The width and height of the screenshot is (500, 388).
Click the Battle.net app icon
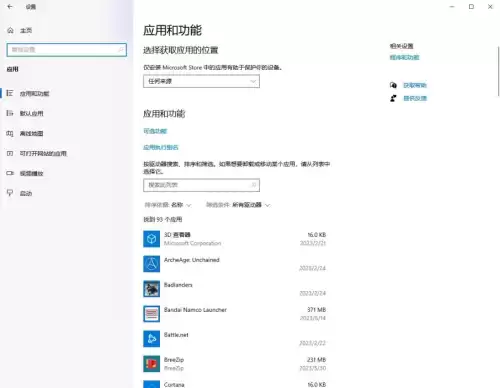(151, 339)
